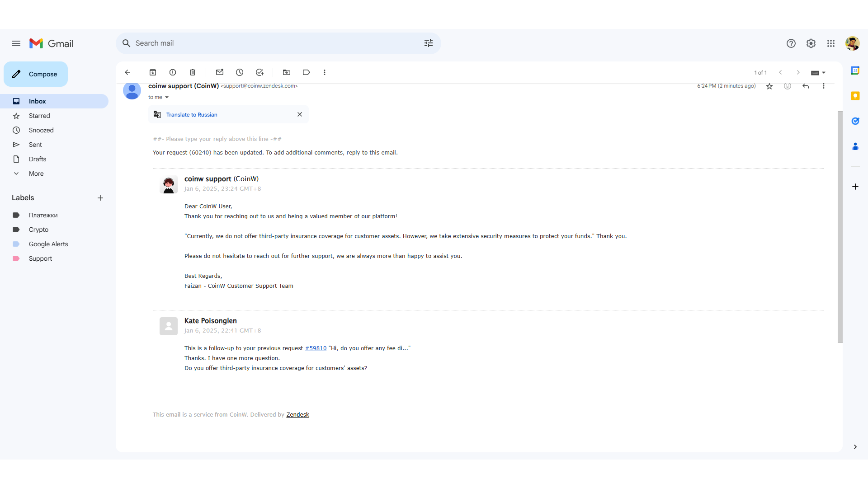The image size is (868, 488).
Task: Open Settings gear icon
Action: 811,43
